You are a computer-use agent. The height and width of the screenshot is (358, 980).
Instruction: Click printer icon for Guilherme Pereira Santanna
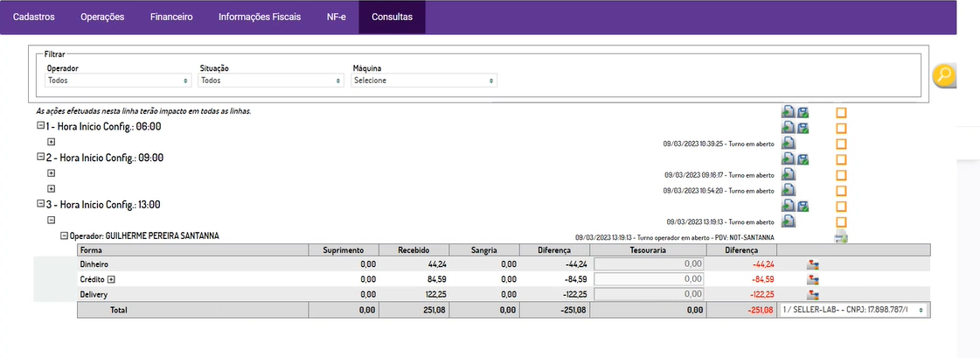[x=841, y=236]
